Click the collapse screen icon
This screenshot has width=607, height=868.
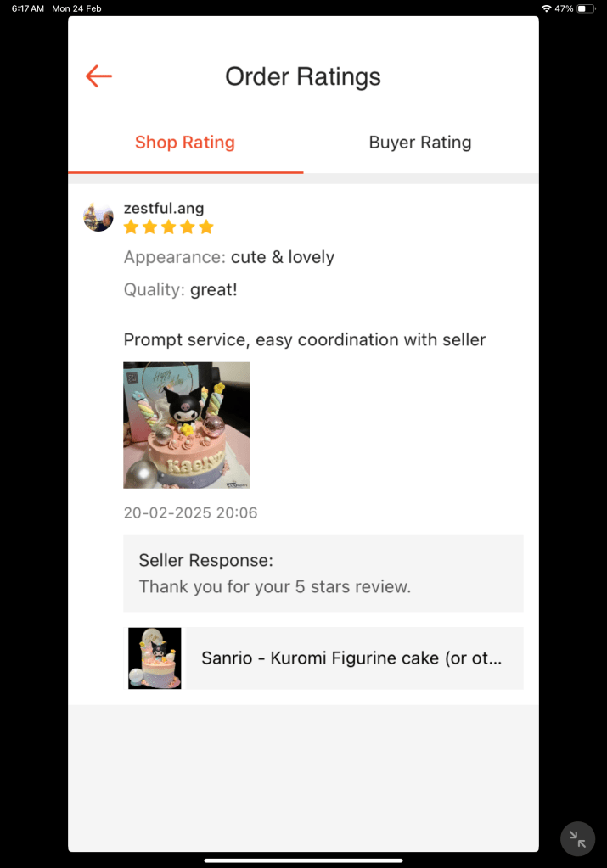click(577, 839)
